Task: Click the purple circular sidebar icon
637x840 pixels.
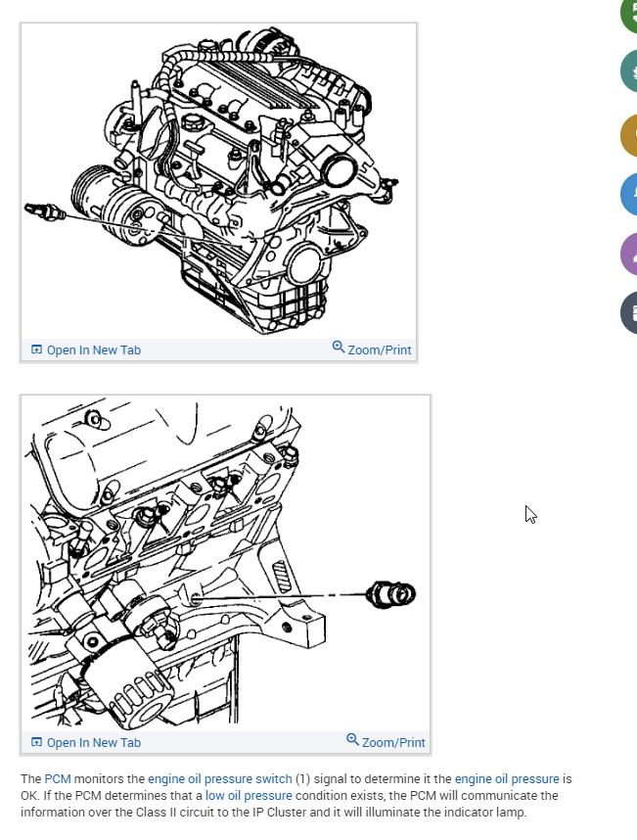Action: click(629, 254)
